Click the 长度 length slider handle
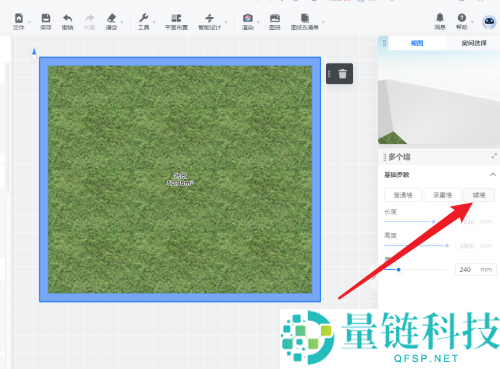Image resolution: width=500 pixels, height=369 pixels. [x=433, y=222]
